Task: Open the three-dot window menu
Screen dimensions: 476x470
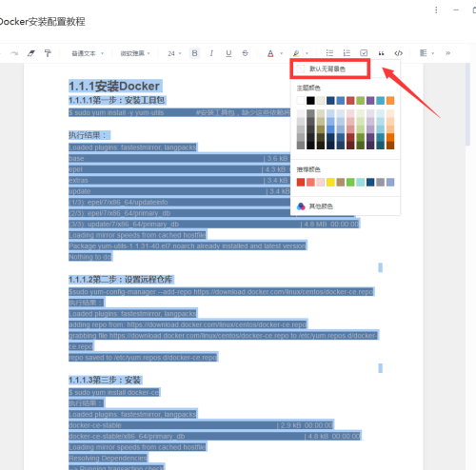Action: [436, 10]
